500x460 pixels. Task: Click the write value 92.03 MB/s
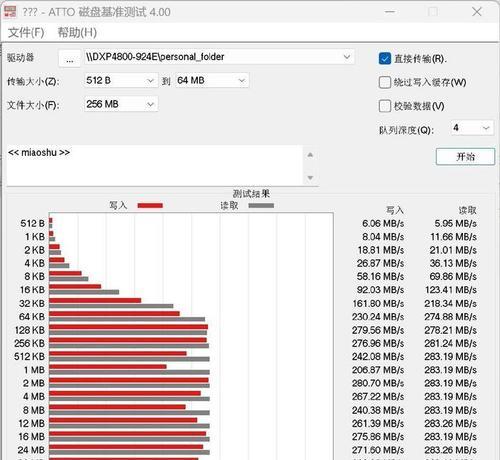point(380,290)
